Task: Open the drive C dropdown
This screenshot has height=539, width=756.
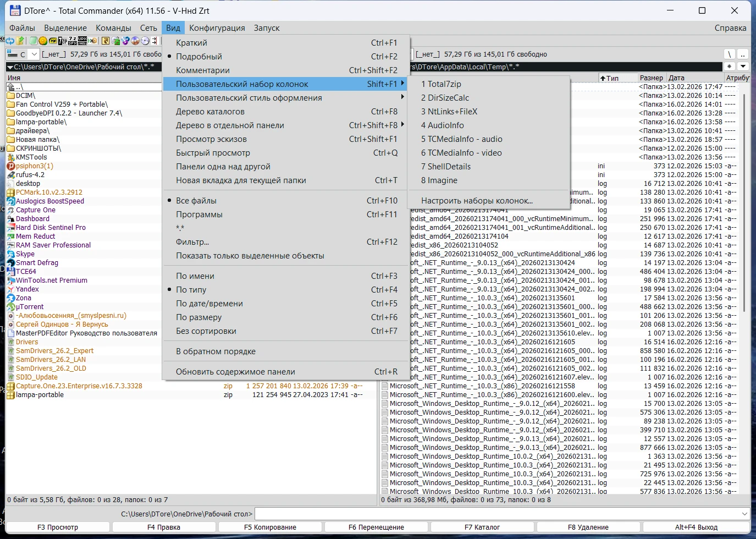Action: [34, 54]
